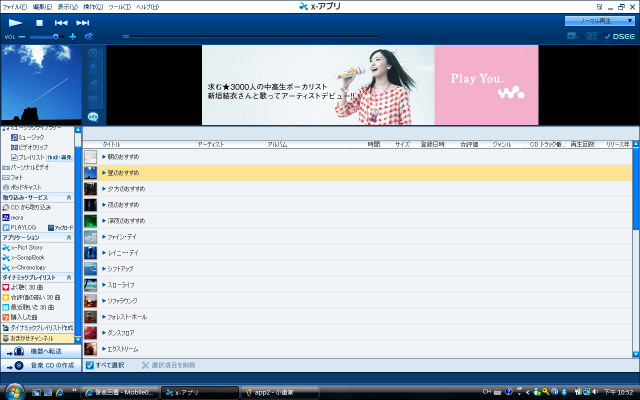This screenshot has width=640, height=400.
Task: Open the 表示 menu
Action: [x=67, y=7]
